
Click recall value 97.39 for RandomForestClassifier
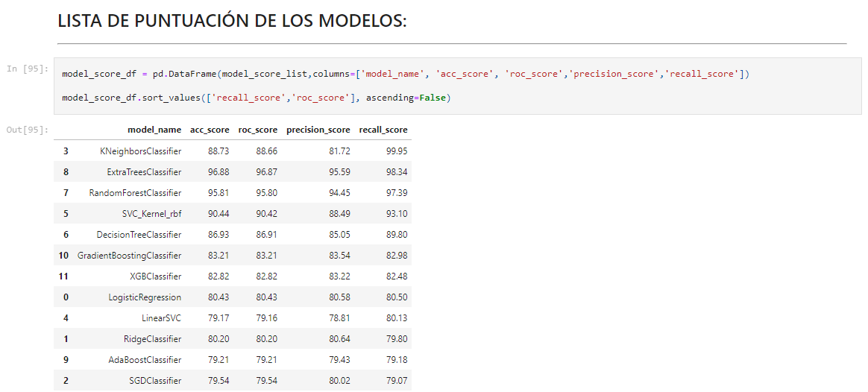click(397, 193)
